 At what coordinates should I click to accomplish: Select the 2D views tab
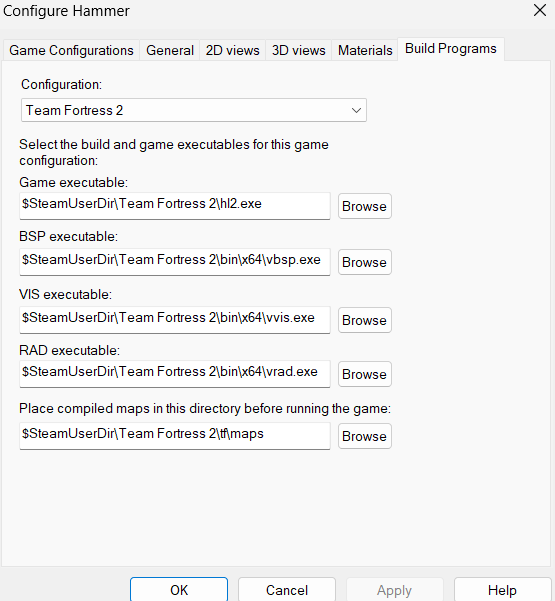pyautogui.click(x=232, y=50)
